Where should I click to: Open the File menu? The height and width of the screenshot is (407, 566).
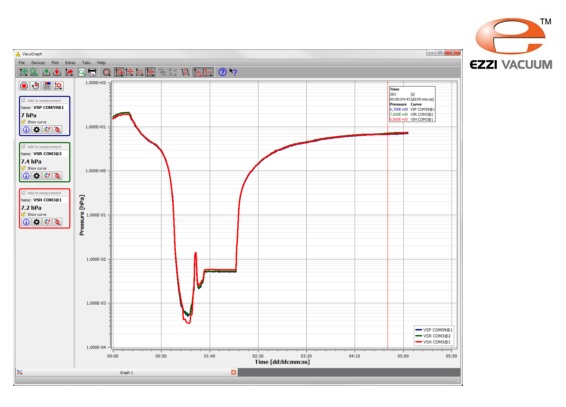(x=22, y=62)
